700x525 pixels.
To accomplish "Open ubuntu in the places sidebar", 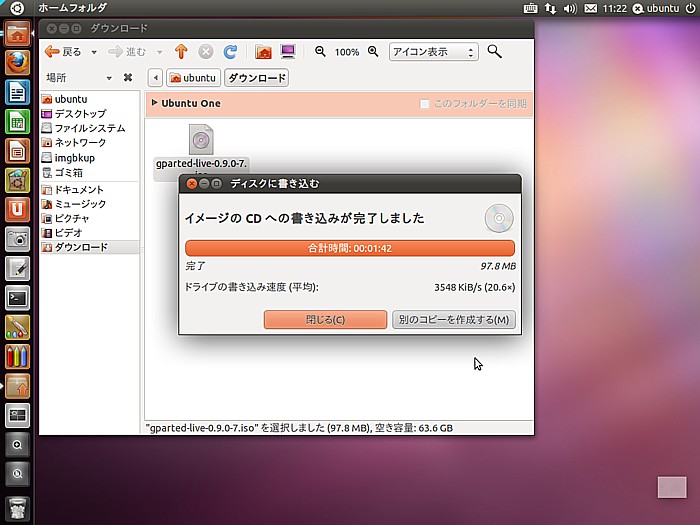I will click(89, 99).
